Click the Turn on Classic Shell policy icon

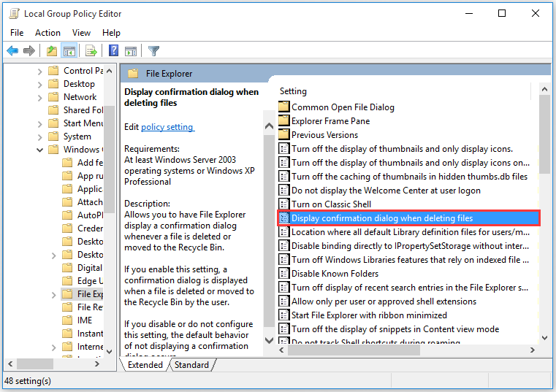click(x=283, y=204)
